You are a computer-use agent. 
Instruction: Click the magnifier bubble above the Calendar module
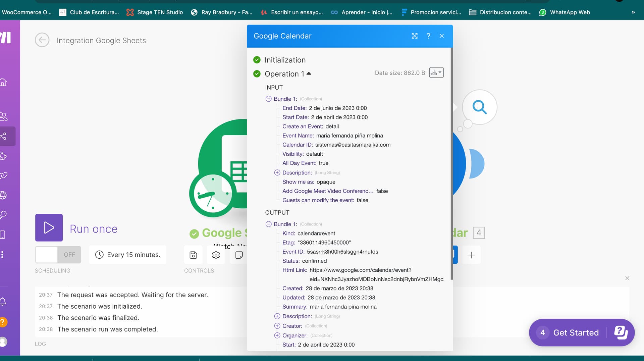click(x=480, y=107)
